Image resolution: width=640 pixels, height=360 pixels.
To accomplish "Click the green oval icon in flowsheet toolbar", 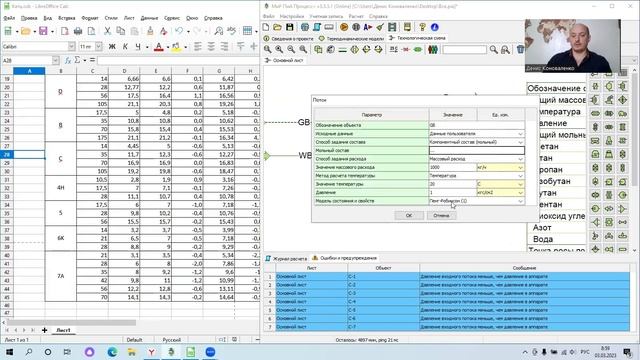I will [418, 49].
